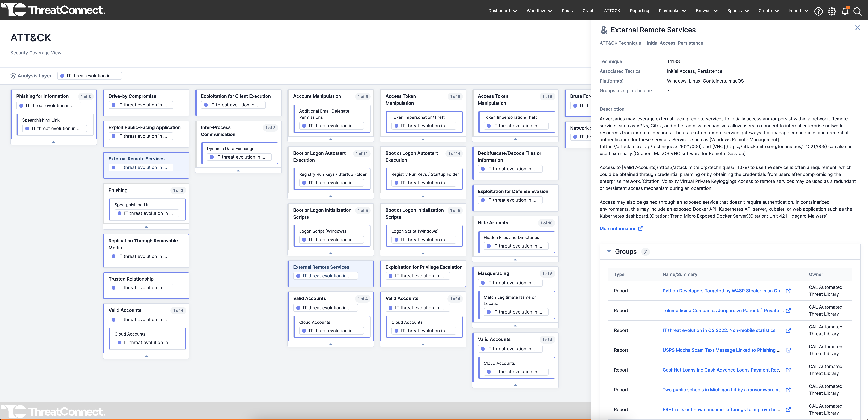This screenshot has width=868, height=420.
Task: Select Exploitation for Defense Evasion card
Action: coord(515,198)
